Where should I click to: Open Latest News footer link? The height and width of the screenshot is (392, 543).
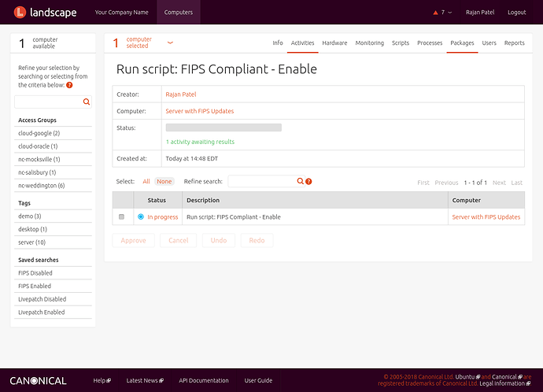click(145, 380)
